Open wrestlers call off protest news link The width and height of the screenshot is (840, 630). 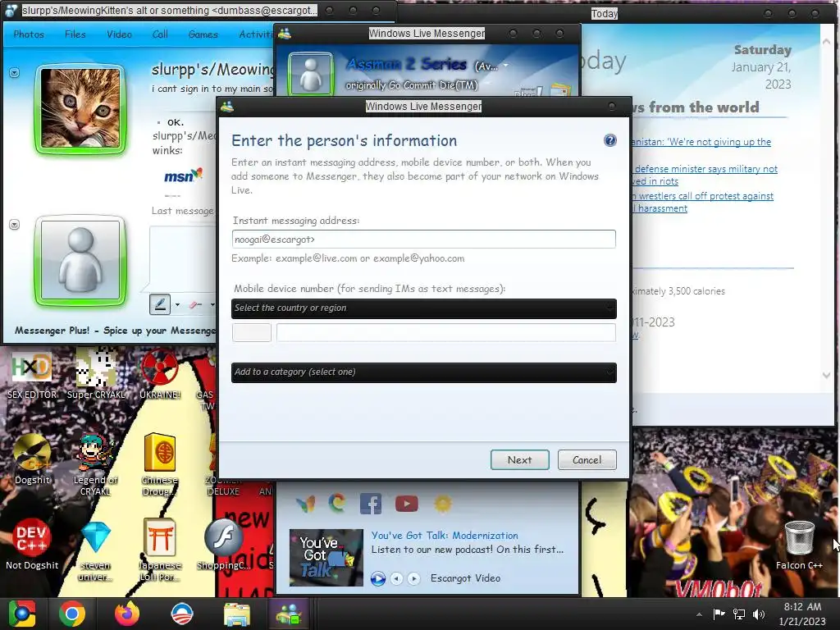703,202
